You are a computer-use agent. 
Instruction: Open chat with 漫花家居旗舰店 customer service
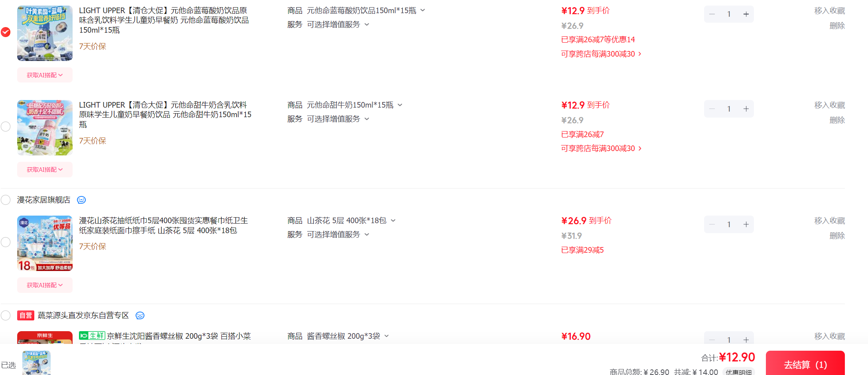81,200
